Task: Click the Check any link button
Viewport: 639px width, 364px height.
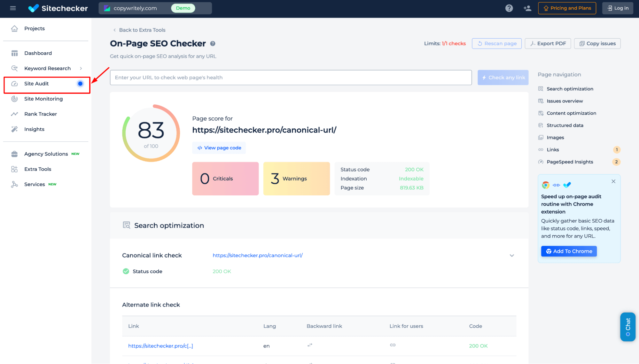Action: (504, 77)
